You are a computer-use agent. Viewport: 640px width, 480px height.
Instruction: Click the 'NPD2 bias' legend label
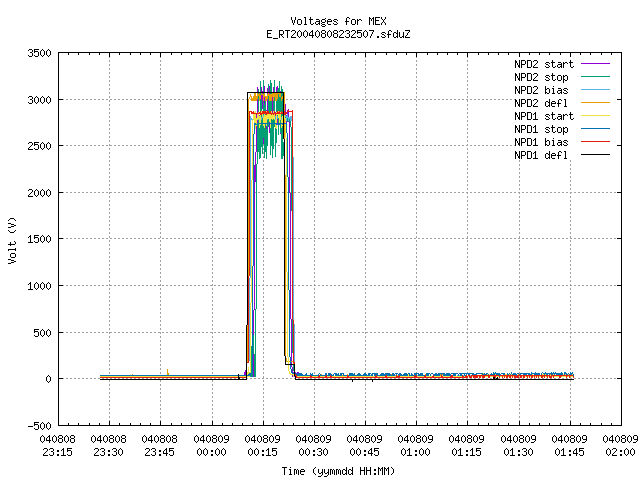(541, 90)
